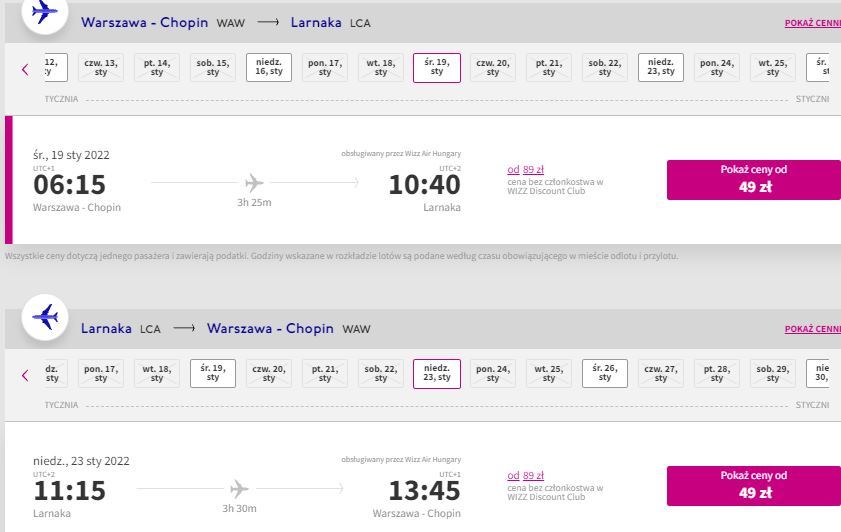Click the plane icon on the 11:15 flight line
841x532 pixels.
coord(239,489)
